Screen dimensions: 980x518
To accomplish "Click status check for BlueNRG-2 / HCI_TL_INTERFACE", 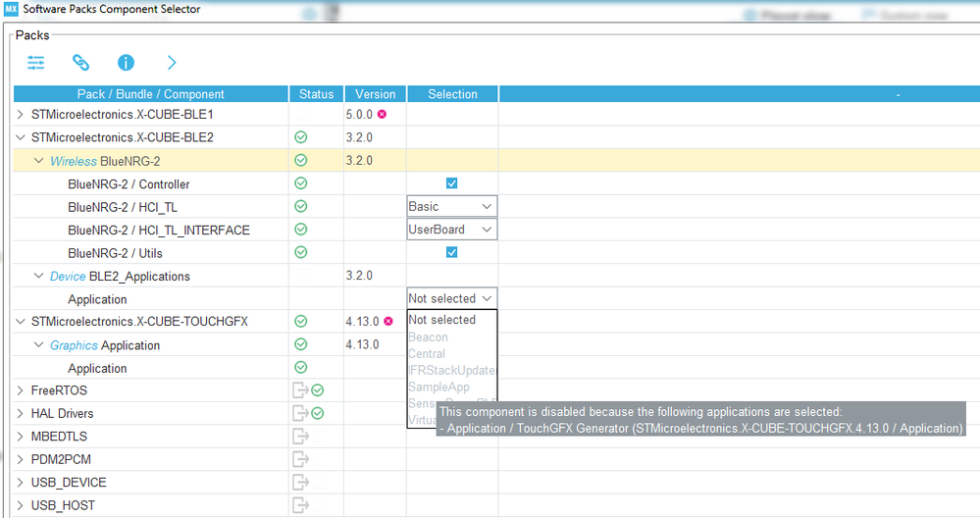I will 300,230.
